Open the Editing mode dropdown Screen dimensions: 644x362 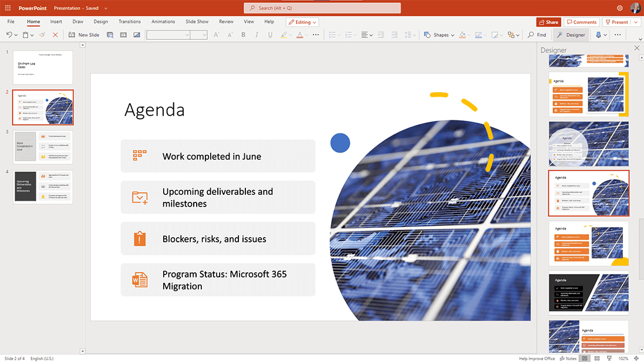tap(302, 22)
